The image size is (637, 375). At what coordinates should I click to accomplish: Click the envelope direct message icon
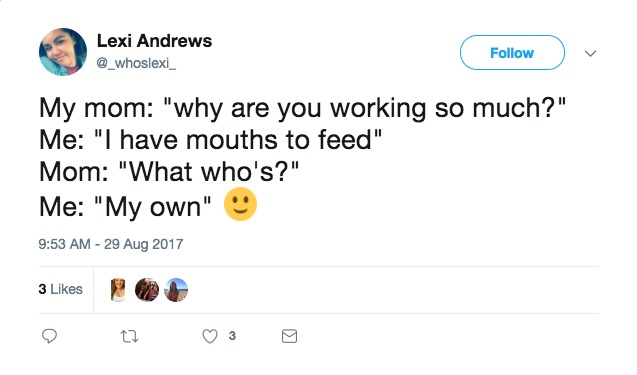coord(289,336)
